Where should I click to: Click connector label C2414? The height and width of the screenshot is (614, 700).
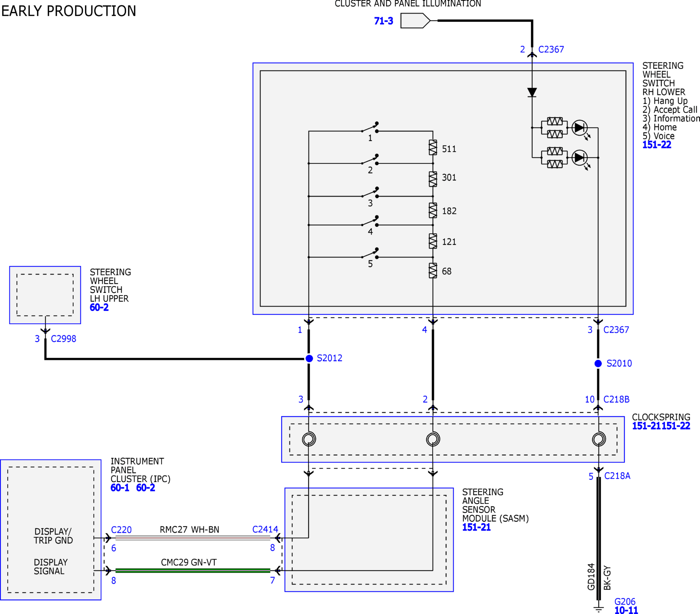(265, 530)
